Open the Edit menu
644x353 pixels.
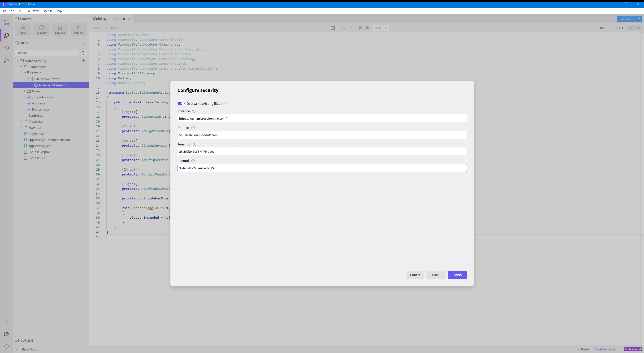12,11
